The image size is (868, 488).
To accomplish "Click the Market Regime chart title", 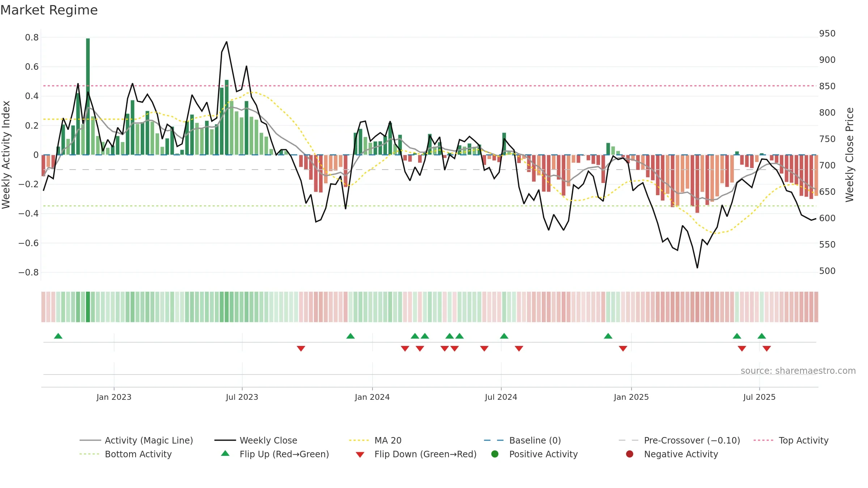I will point(49,10).
